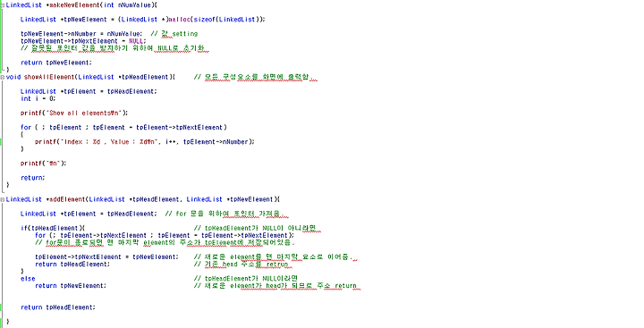Collapse the makeNewElement function block
644x328 pixels.
pos(3,5)
